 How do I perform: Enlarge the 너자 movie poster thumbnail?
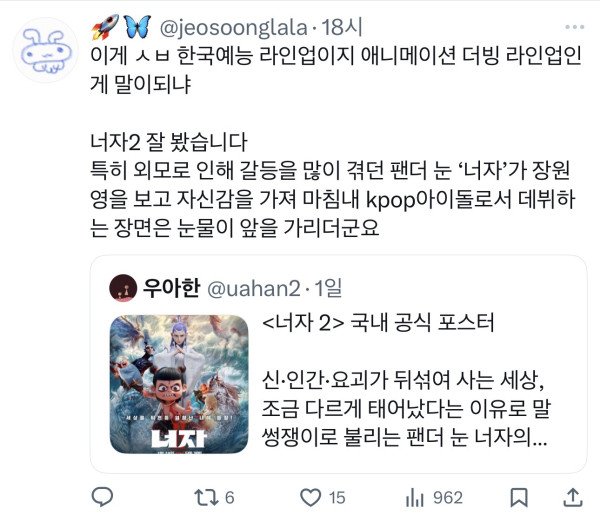(x=179, y=384)
